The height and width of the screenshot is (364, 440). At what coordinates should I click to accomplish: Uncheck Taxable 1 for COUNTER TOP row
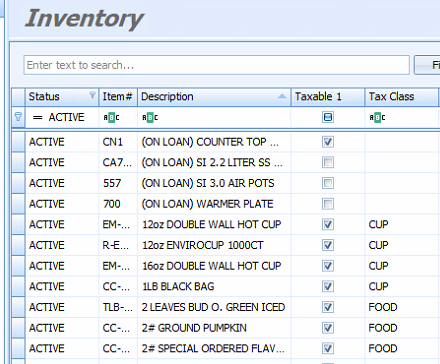328,142
